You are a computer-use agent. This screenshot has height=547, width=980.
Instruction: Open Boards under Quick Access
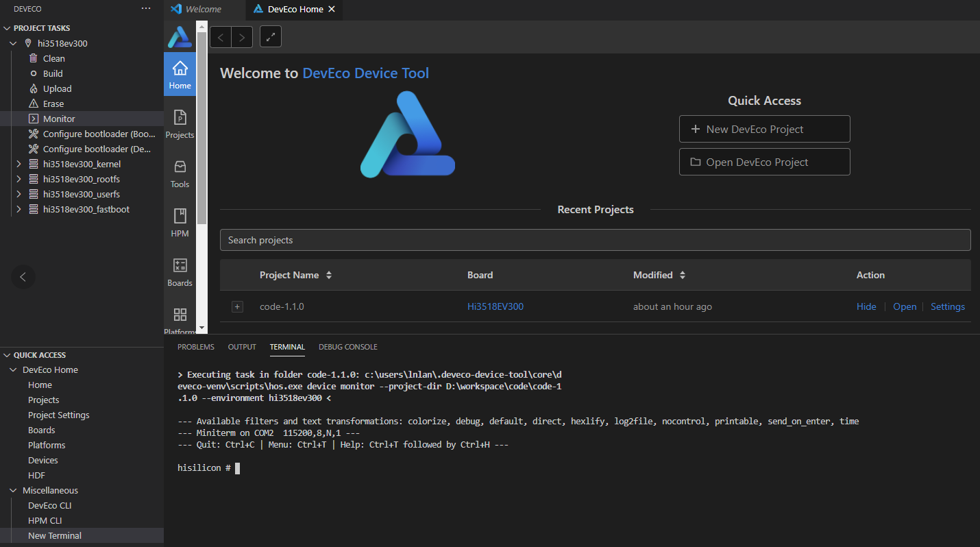pyautogui.click(x=41, y=430)
